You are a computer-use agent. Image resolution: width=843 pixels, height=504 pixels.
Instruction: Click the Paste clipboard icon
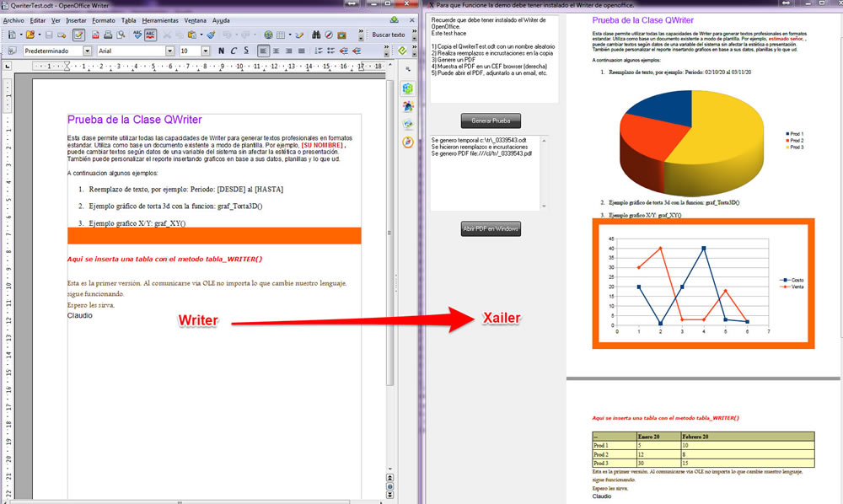[x=192, y=35]
